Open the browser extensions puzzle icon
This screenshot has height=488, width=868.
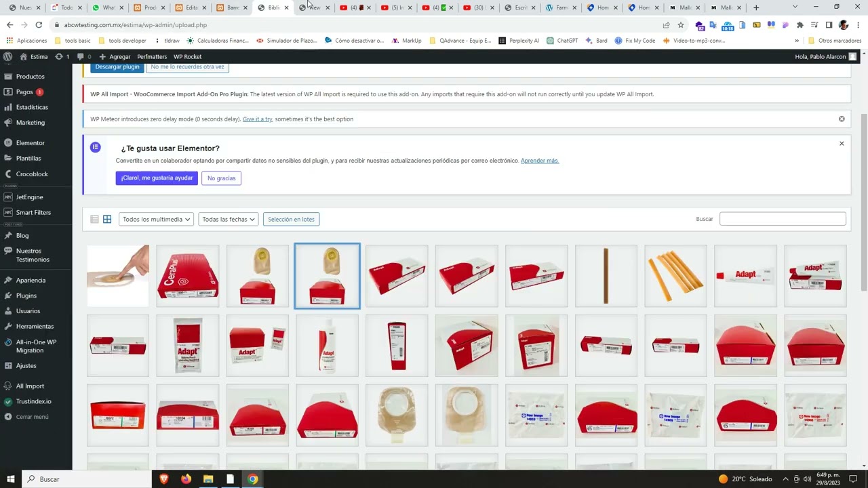tap(800, 25)
